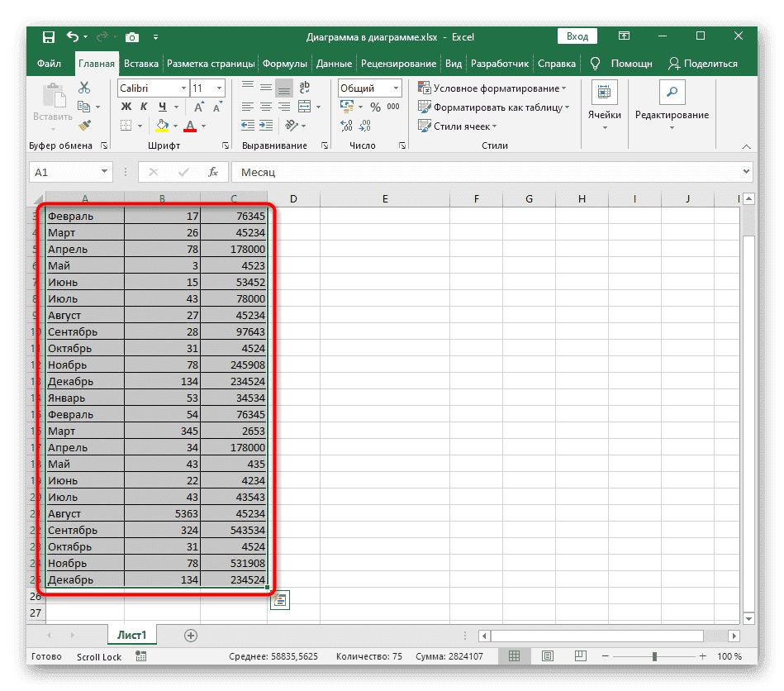The image size is (784, 691).
Task: Toggle italic К formatting
Action: (144, 107)
